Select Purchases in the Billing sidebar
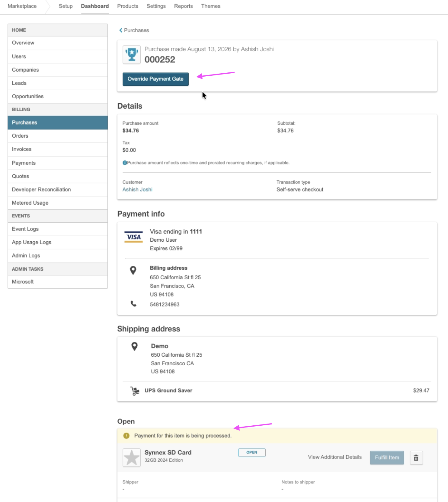 coord(58,122)
